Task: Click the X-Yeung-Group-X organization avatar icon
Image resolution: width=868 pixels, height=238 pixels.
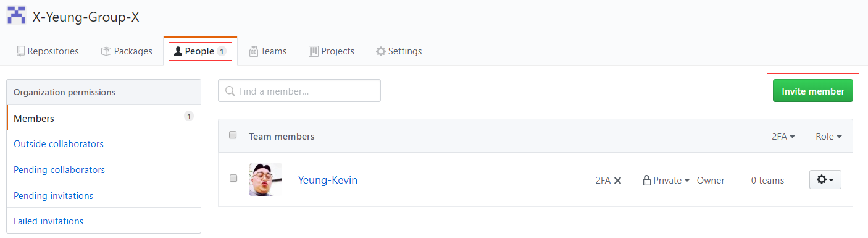Action: pyautogui.click(x=17, y=15)
